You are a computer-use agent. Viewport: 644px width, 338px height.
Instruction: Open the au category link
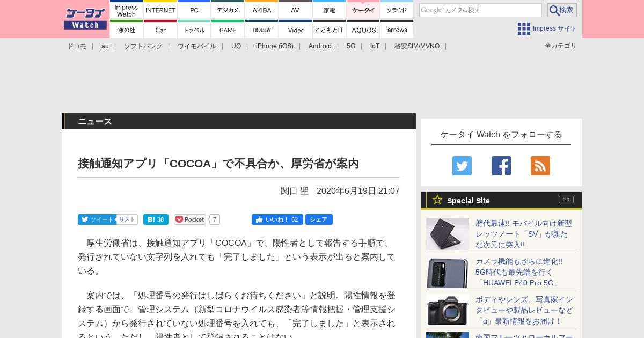tap(105, 46)
